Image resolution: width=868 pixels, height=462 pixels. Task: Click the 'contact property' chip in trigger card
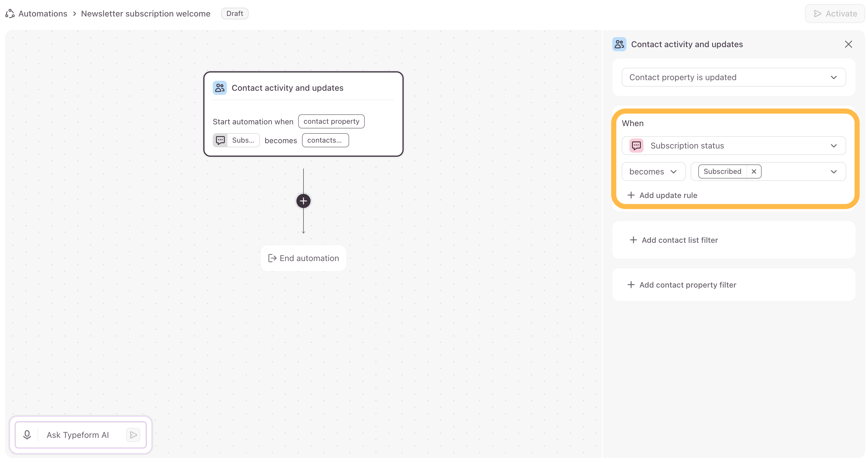pos(331,121)
